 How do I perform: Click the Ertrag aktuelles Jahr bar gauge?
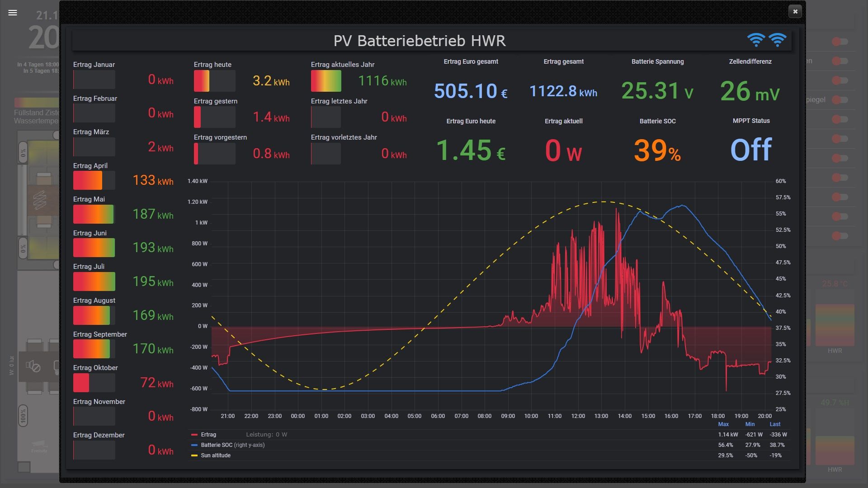pos(326,81)
